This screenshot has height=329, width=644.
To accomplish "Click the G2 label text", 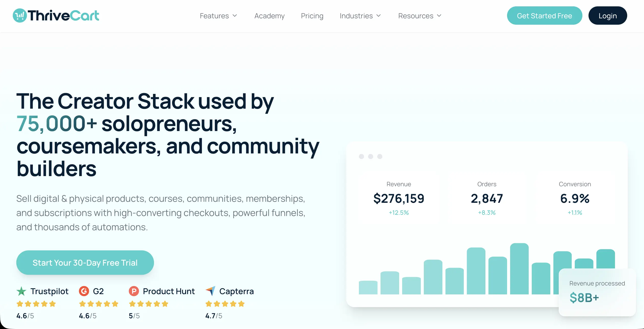I will pos(98,291).
